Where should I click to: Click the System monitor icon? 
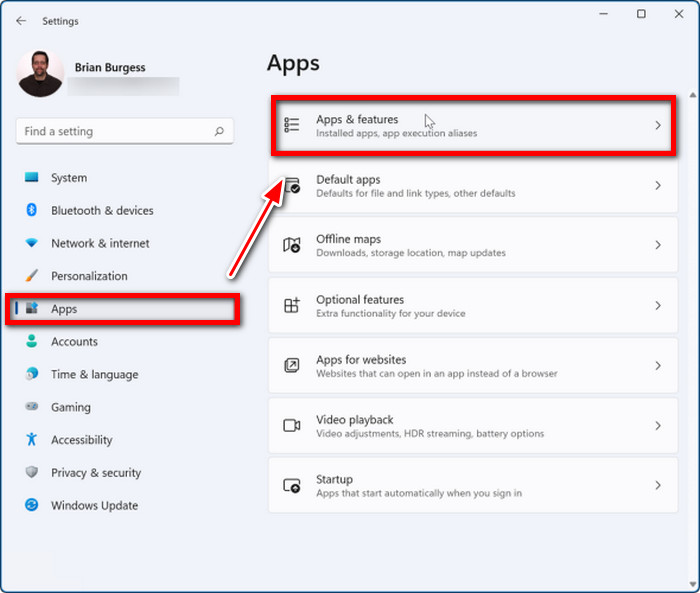32,177
